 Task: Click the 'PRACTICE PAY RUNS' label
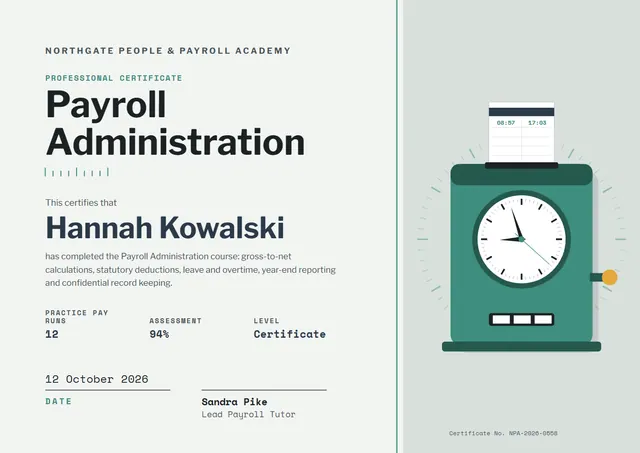pyautogui.click(x=76, y=317)
